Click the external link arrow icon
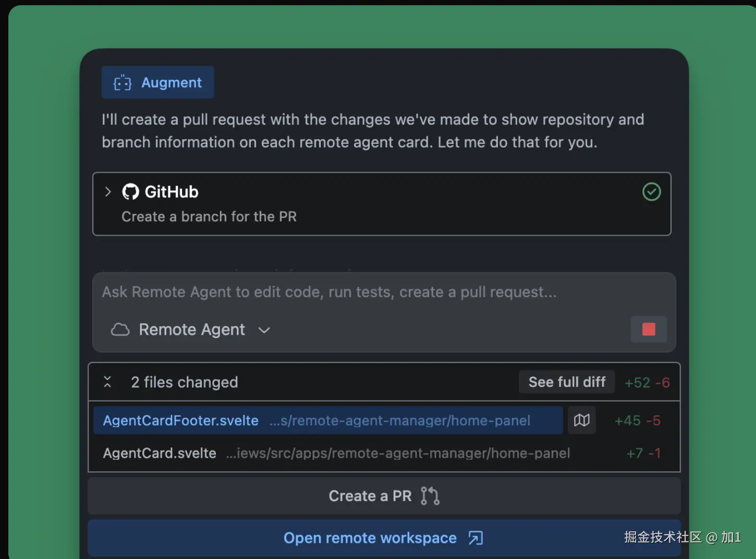Image resolution: width=756 pixels, height=559 pixels. pos(475,538)
